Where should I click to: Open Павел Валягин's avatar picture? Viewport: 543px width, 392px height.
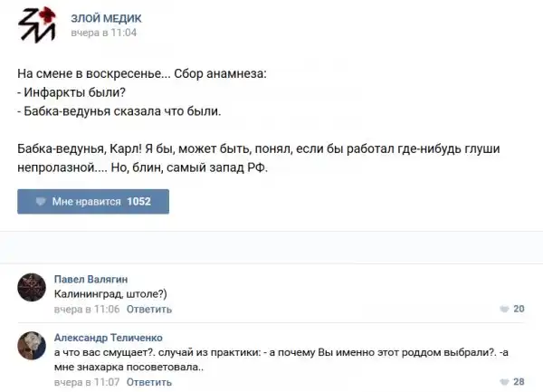(31, 289)
